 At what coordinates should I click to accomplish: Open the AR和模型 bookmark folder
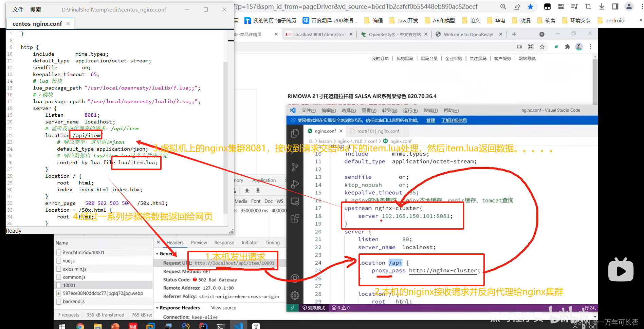pyautogui.click(x=440, y=20)
